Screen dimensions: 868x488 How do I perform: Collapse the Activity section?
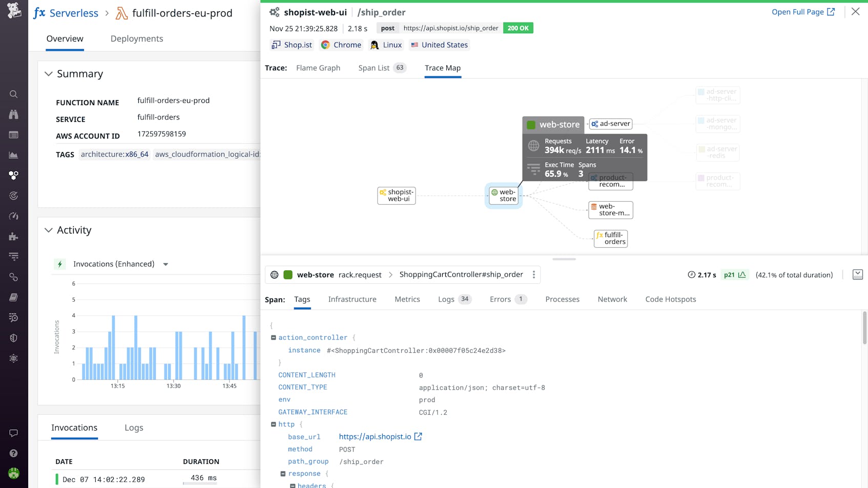(49, 230)
